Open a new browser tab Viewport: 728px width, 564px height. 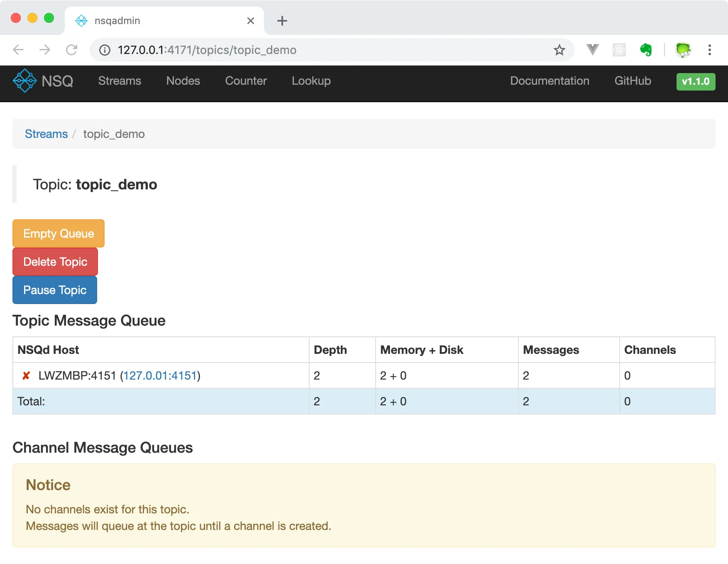point(282,21)
